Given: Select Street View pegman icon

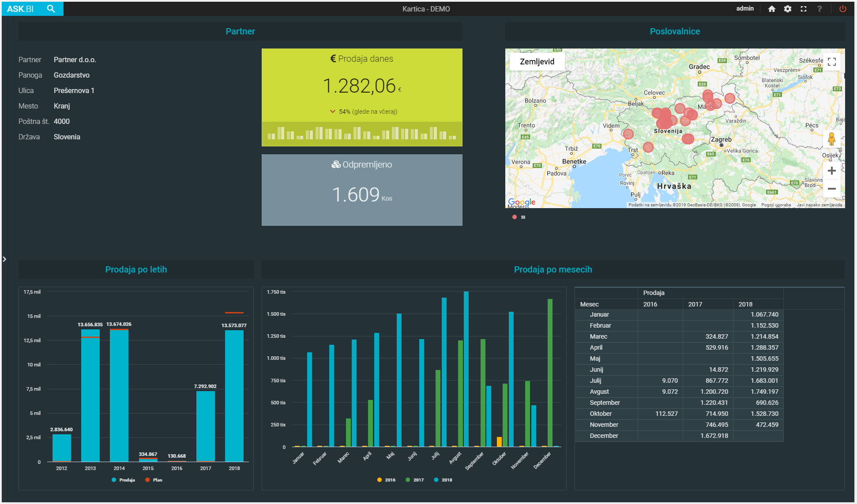Looking at the screenshot, I should point(831,139).
